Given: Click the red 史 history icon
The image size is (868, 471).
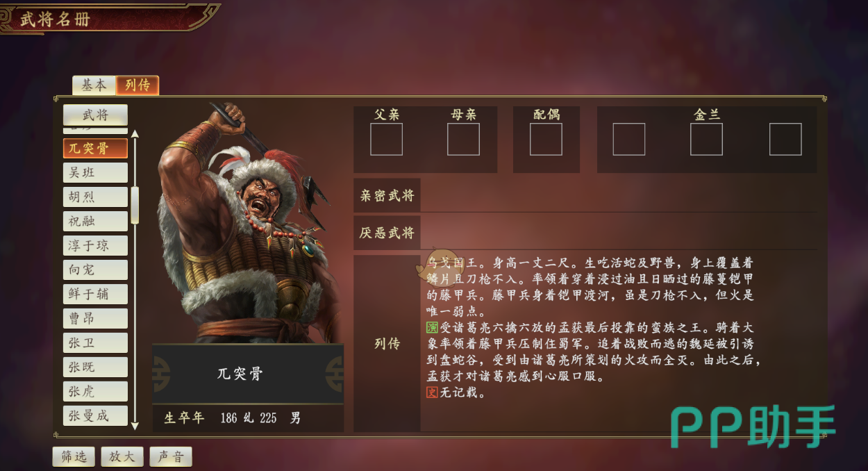Looking at the screenshot, I should (431, 392).
